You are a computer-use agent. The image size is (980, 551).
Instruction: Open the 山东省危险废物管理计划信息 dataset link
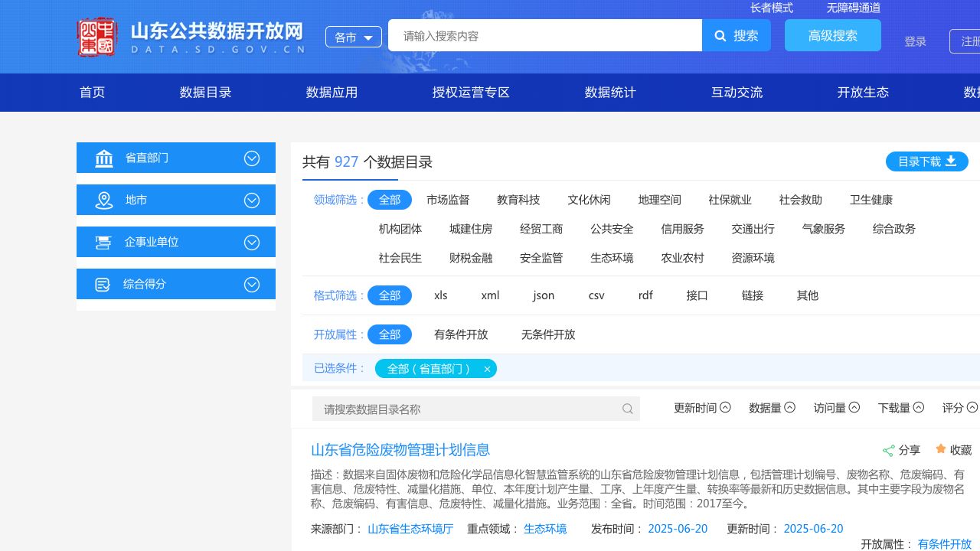point(400,450)
